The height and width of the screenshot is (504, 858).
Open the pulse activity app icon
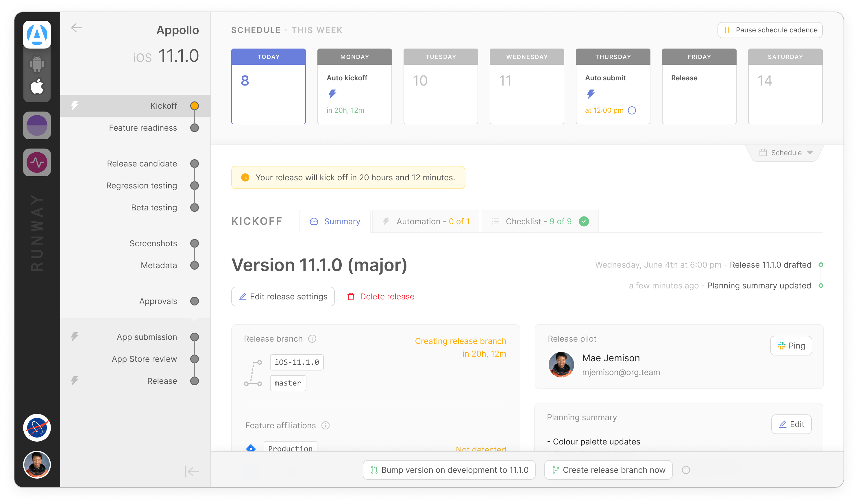(x=37, y=162)
